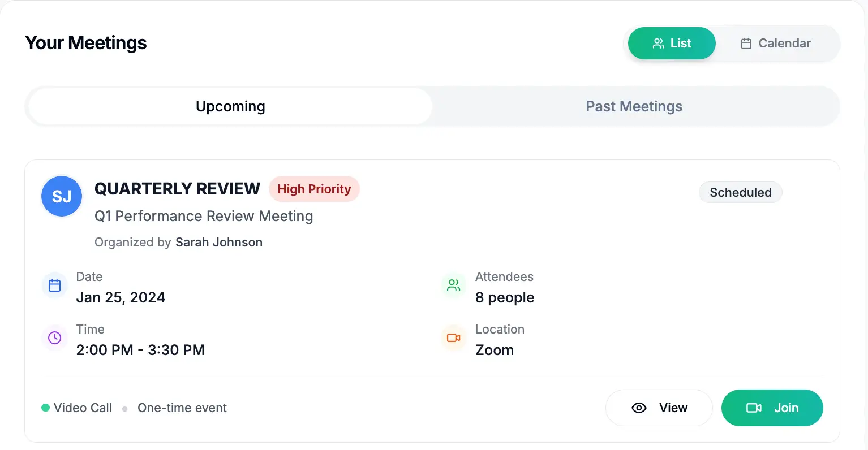Select the Upcoming tab
Viewport: 868px width, 450px height.
coord(230,106)
